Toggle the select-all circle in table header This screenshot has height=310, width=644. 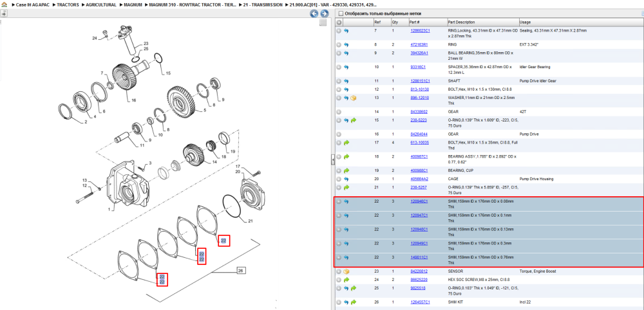pyautogui.click(x=339, y=22)
